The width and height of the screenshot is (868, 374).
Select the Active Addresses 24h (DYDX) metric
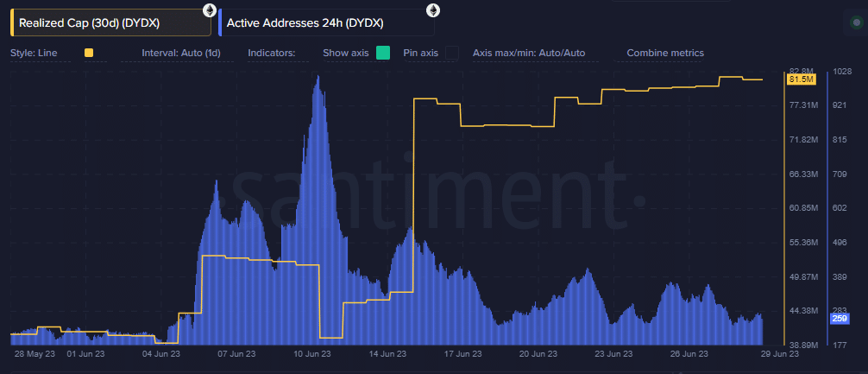pos(326,22)
